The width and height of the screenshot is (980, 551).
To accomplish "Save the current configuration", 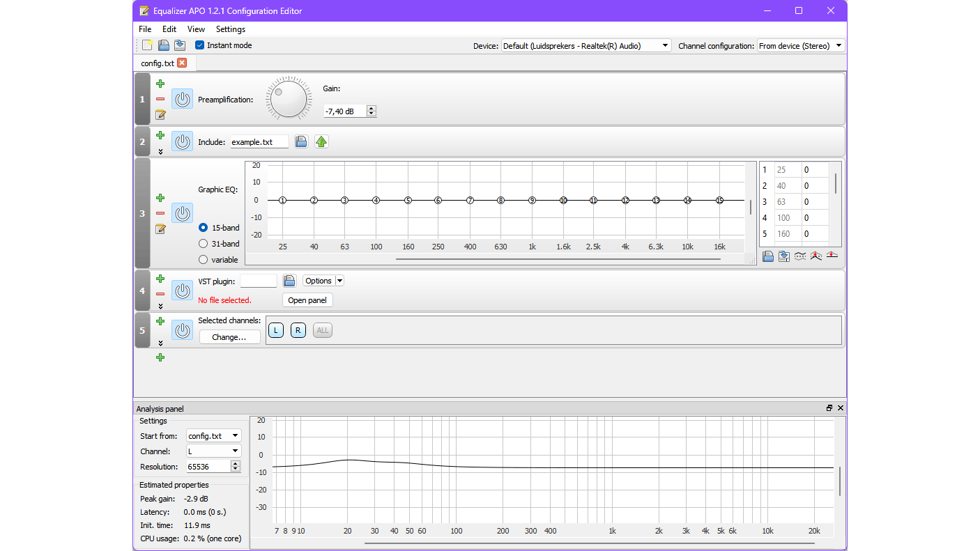I will (x=180, y=45).
